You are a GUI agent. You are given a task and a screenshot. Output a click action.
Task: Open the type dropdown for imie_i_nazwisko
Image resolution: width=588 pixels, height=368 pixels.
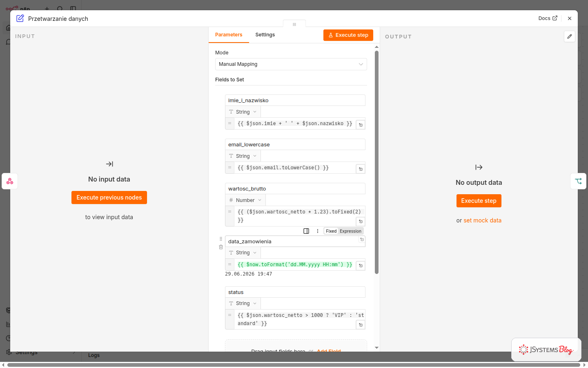click(x=243, y=112)
